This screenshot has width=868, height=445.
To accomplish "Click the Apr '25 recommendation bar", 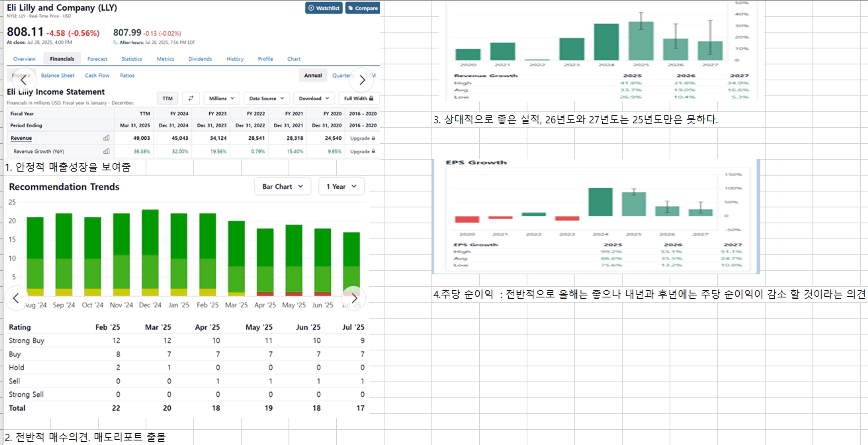I will (x=265, y=262).
